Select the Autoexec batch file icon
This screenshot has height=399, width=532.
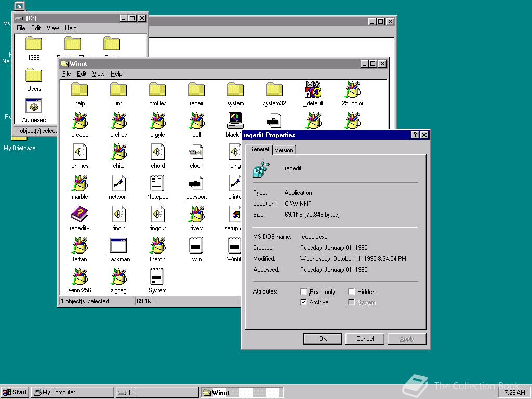(x=34, y=106)
